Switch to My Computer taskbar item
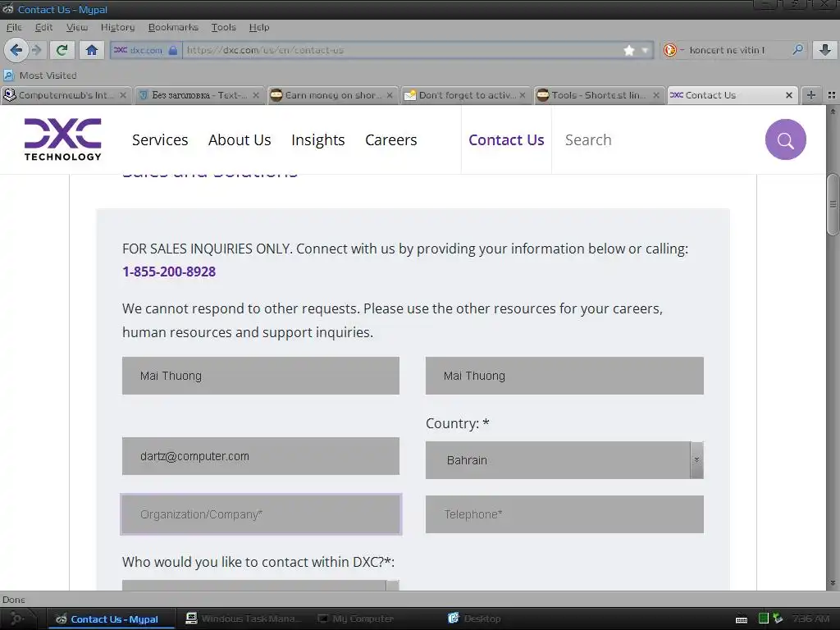This screenshot has height=630, width=840. 356,619
